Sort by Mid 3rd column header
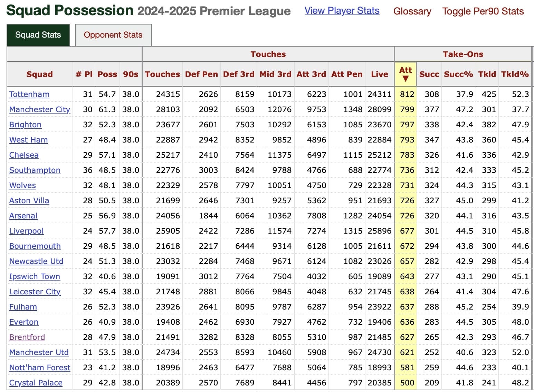This screenshot has height=392, width=534. click(x=275, y=74)
